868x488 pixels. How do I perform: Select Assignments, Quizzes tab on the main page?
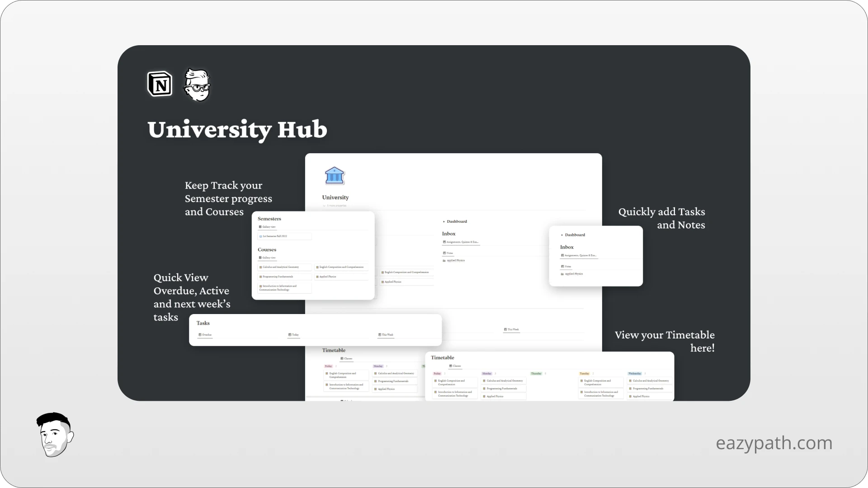[461, 242]
